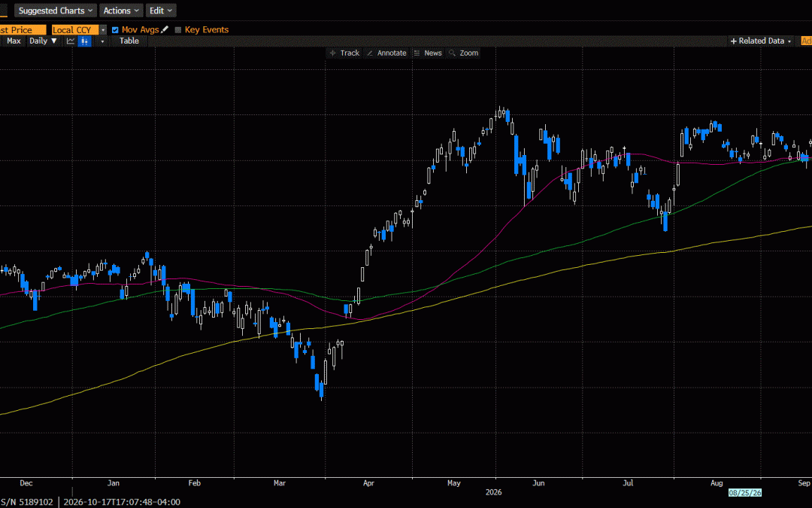This screenshot has height=508, width=812.
Task: Open the Table view
Action: [129, 41]
